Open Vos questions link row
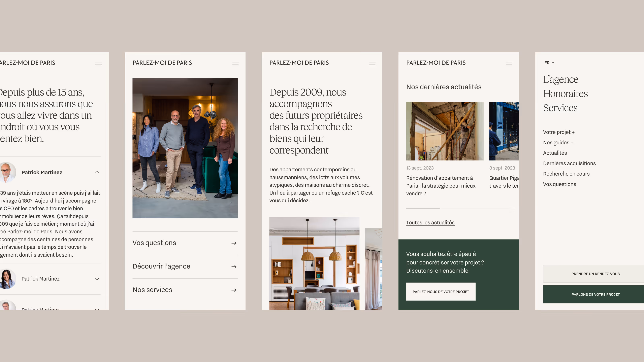644x362 pixels. tap(185, 243)
